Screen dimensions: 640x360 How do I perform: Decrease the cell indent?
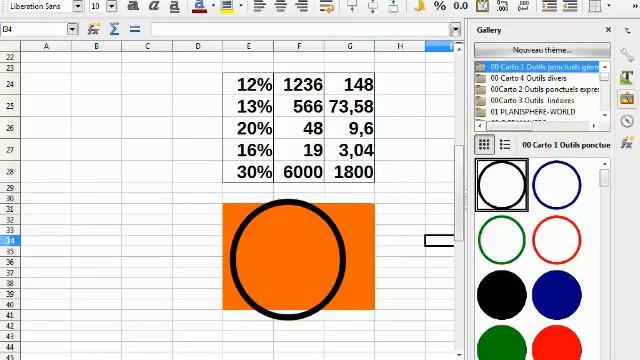point(570,6)
